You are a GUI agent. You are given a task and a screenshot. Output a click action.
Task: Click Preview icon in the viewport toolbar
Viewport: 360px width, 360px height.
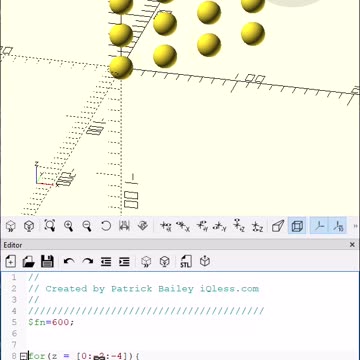(x=11, y=226)
